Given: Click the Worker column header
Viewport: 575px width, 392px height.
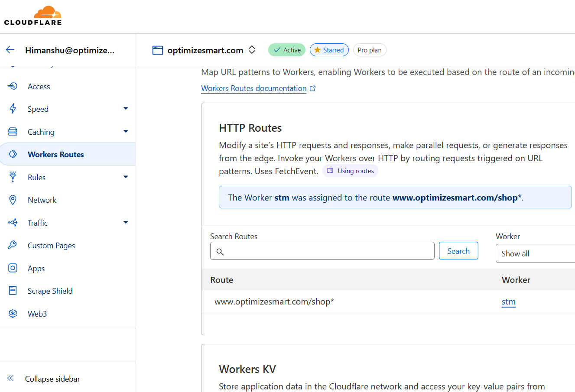Looking at the screenshot, I should [516, 280].
